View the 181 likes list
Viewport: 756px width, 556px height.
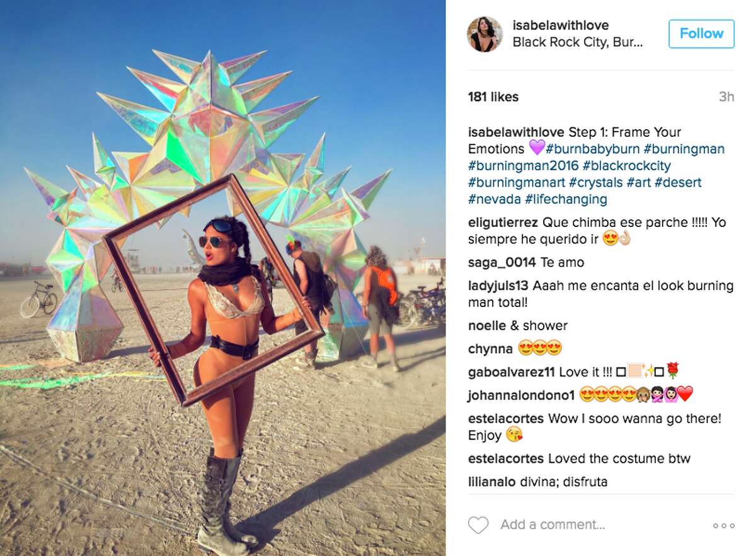(x=493, y=96)
